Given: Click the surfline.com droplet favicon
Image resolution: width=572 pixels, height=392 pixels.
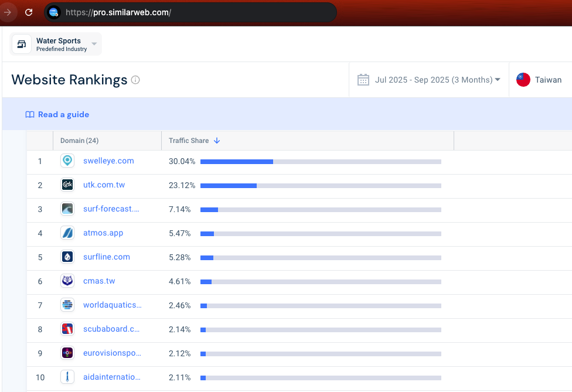Looking at the screenshot, I should click(x=67, y=257).
